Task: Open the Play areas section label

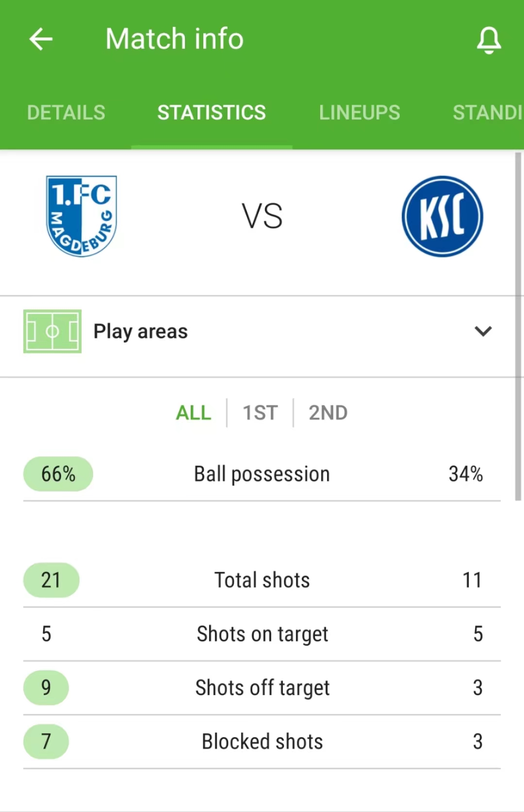Action: tap(141, 332)
